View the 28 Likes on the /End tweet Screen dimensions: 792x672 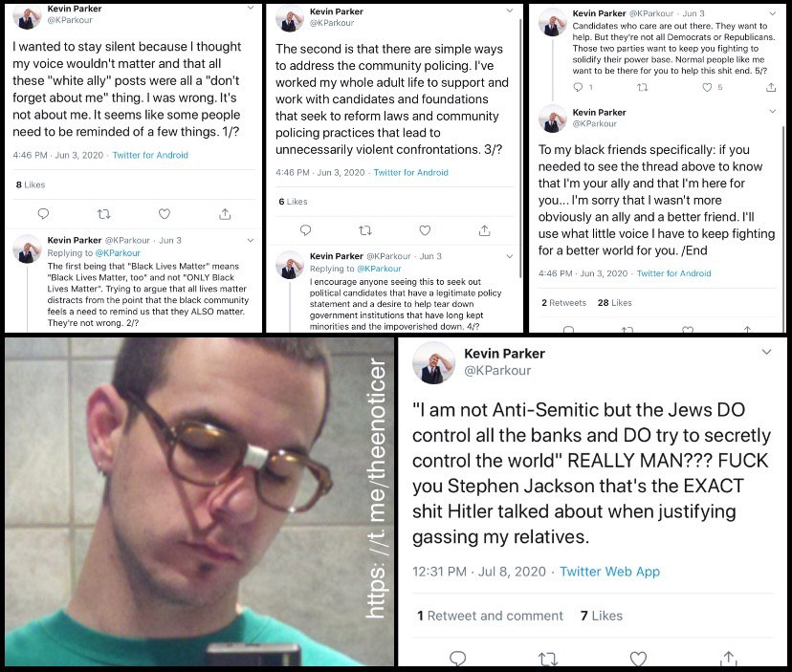point(615,303)
